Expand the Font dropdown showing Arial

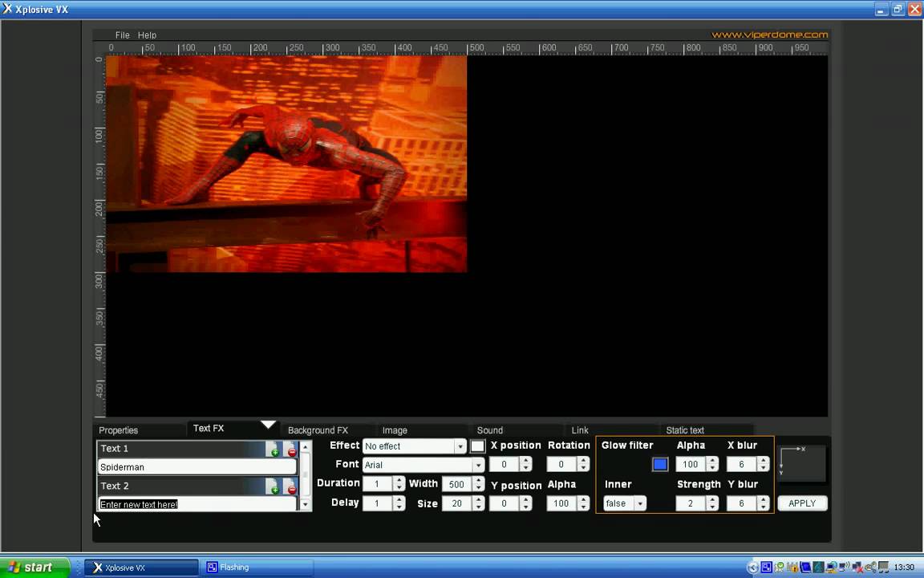(478, 465)
